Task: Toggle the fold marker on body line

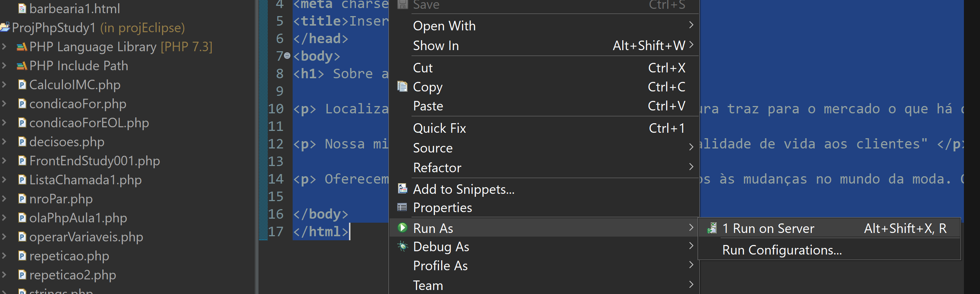Action: coord(287,56)
